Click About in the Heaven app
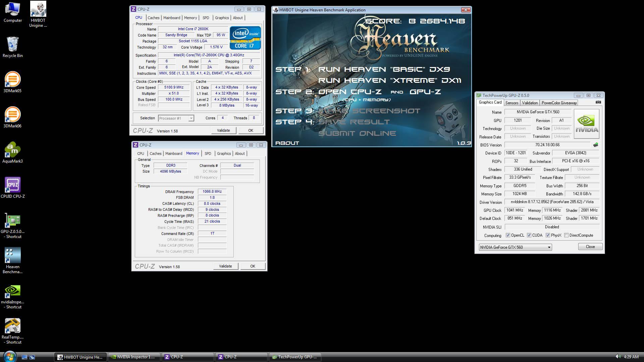The width and height of the screenshot is (644, 362). (x=287, y=143)
